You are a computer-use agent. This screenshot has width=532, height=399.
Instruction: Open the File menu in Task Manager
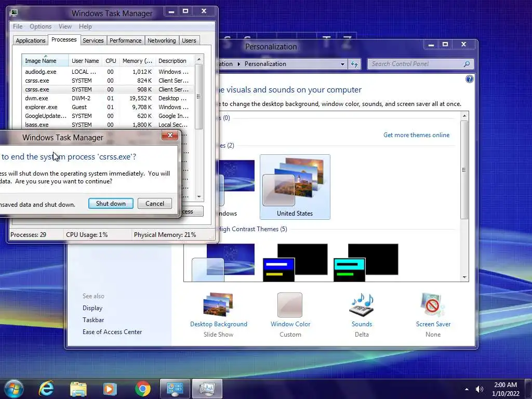pos(18,26)
